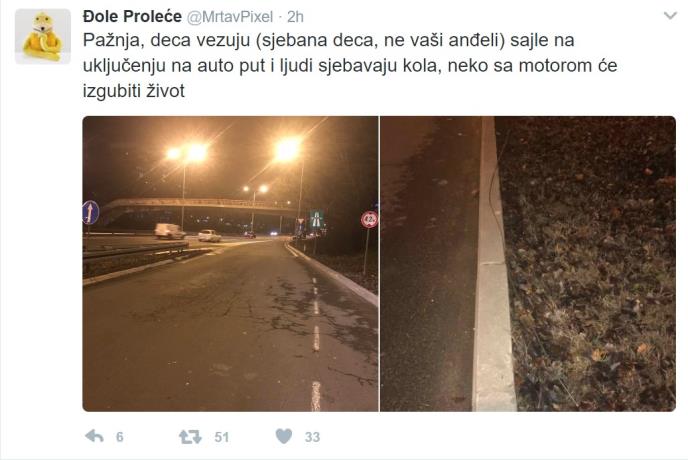View the 33 likes count
This screenshot has height=460, width=688.
[312, 437]
